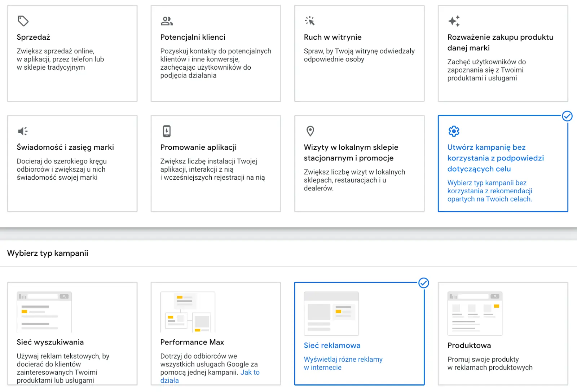Toggle the checkmark on the Sieć reklamowa card
The width and height of the screenshot is (577, 392).
coord(424,283)
